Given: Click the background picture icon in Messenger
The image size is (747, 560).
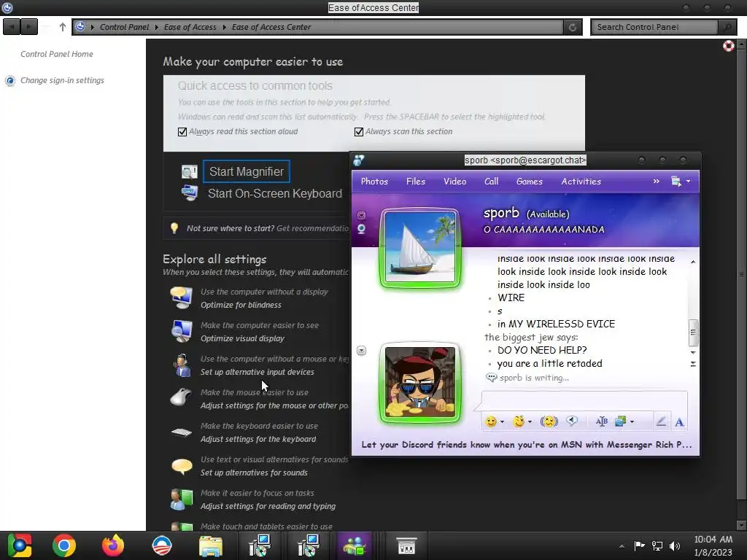Looking at the screenshot, I should pos(620,421).
